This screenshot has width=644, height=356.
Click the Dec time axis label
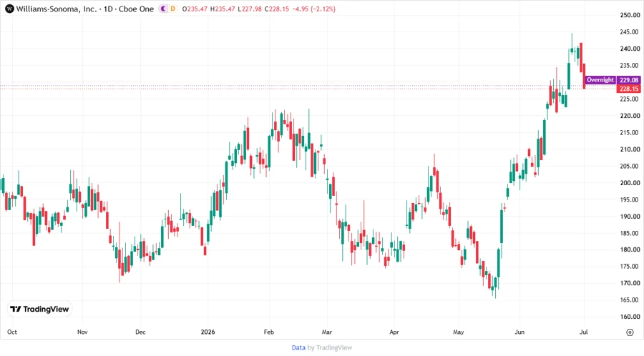tap(140, 332)
